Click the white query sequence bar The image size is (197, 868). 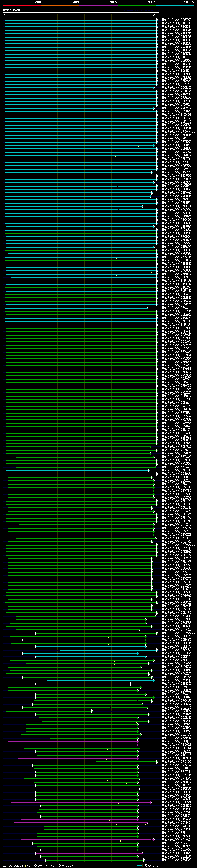(x=81, y=13)
